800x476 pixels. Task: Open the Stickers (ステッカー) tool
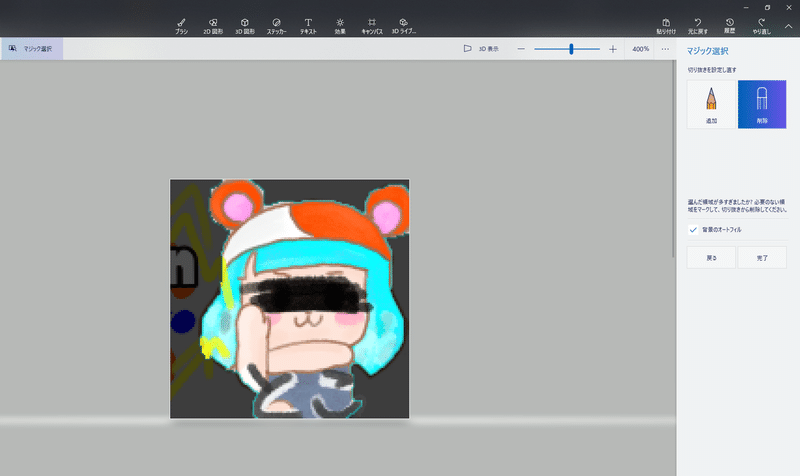pos(277,26)
